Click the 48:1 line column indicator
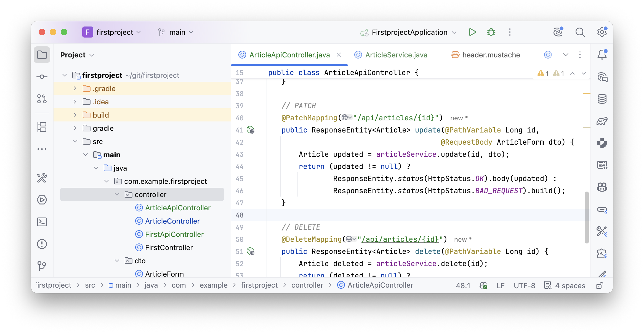Viewport: 644px width, 334px height. 463,285
